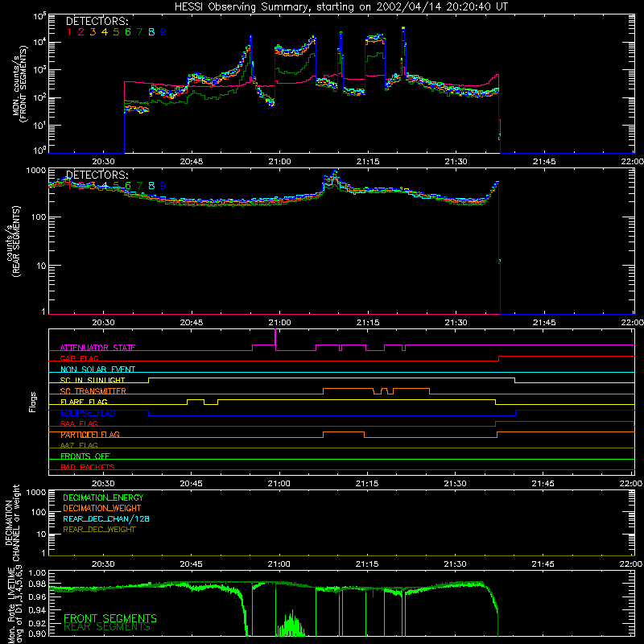The height and width of the screenshot is (644, 644).
Task: Click the "10^5" tick label on front plot
Action: (x=39, y=16)
